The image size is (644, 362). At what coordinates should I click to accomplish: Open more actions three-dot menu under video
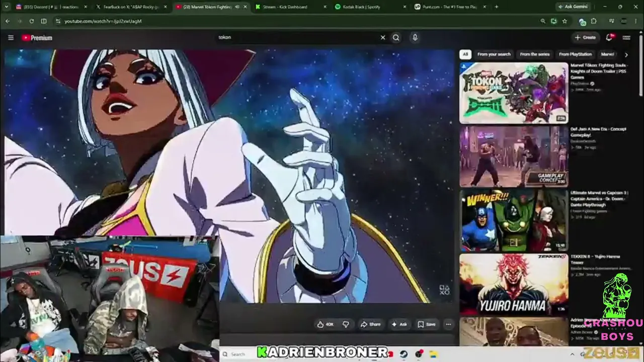(x=448, y=324)
